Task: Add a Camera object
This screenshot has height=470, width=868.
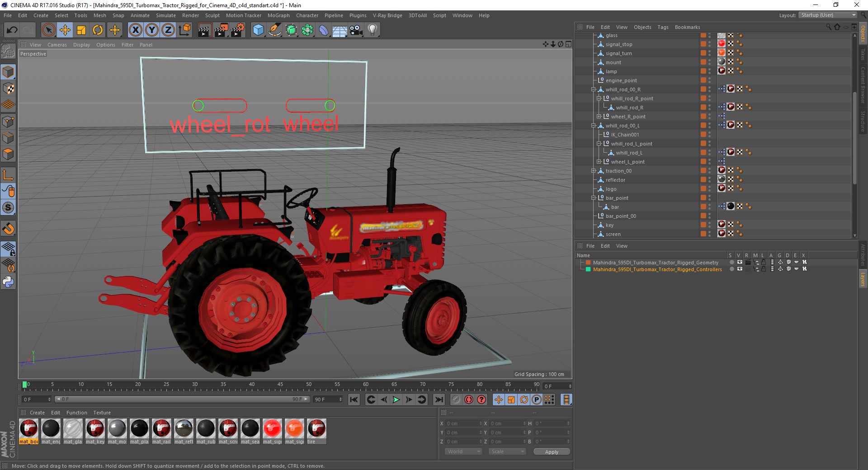Action: 356,30
